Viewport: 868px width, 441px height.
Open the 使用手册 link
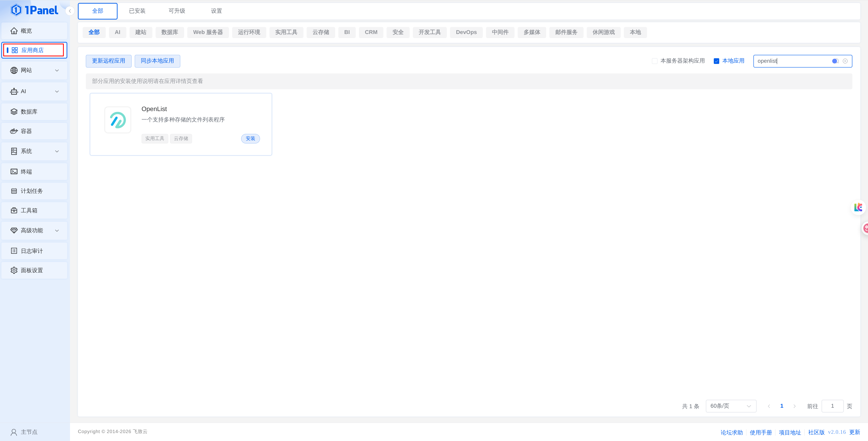(761, 433)
